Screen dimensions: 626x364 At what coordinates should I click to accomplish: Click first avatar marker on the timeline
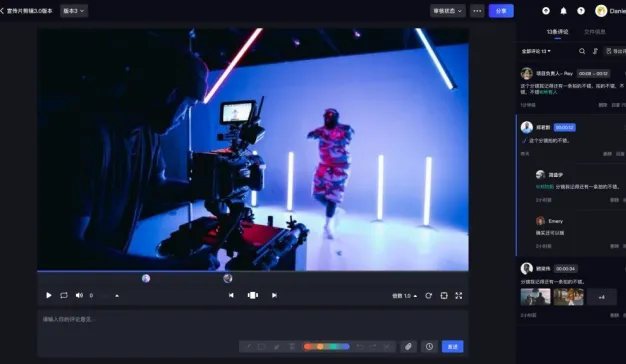pos(146,279)
